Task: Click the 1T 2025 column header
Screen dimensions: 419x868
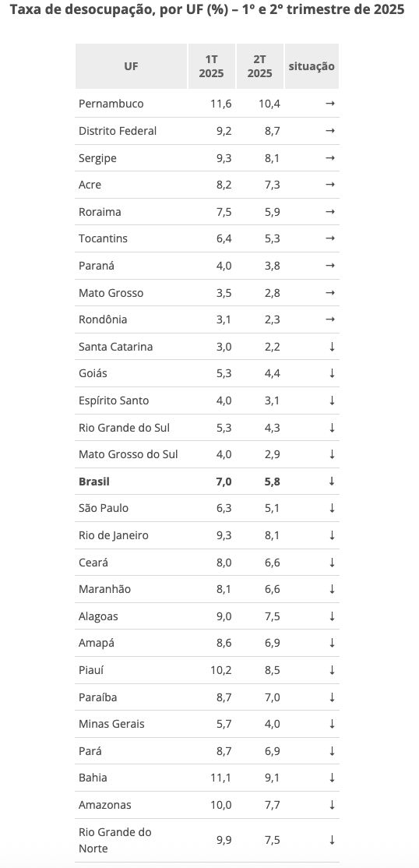Action: tap(211, 66)
